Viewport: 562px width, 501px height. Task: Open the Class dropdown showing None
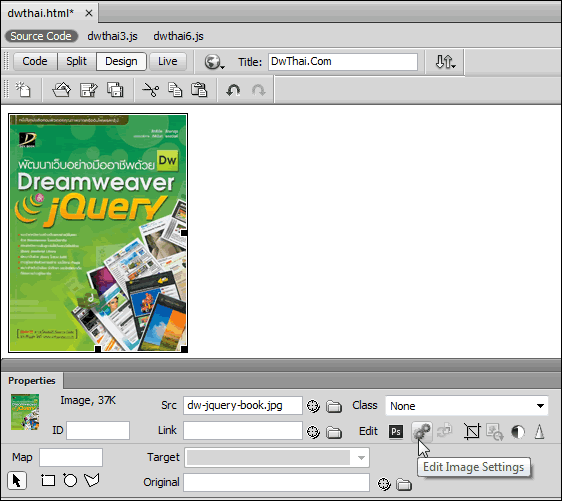(x=467, y=406)
